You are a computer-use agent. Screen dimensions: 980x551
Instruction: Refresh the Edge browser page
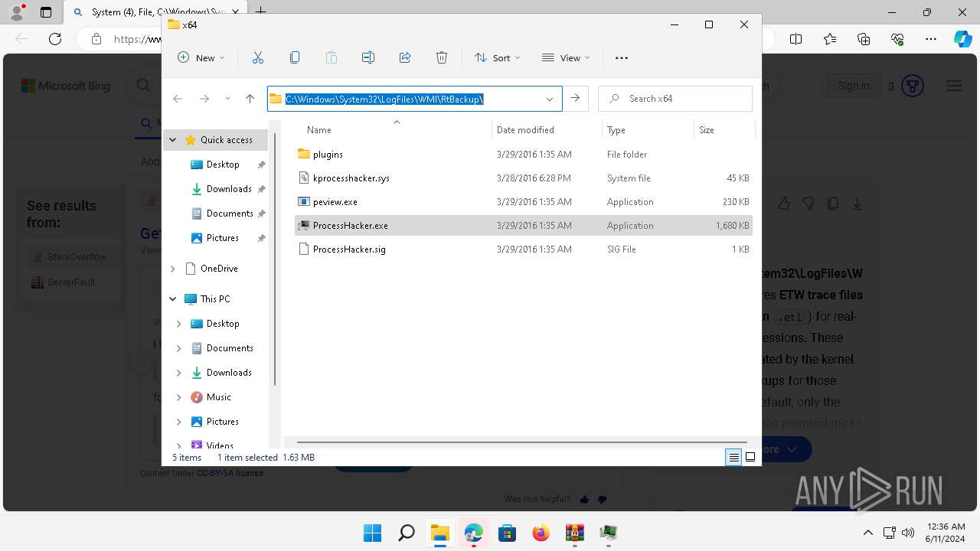[55, 39]
